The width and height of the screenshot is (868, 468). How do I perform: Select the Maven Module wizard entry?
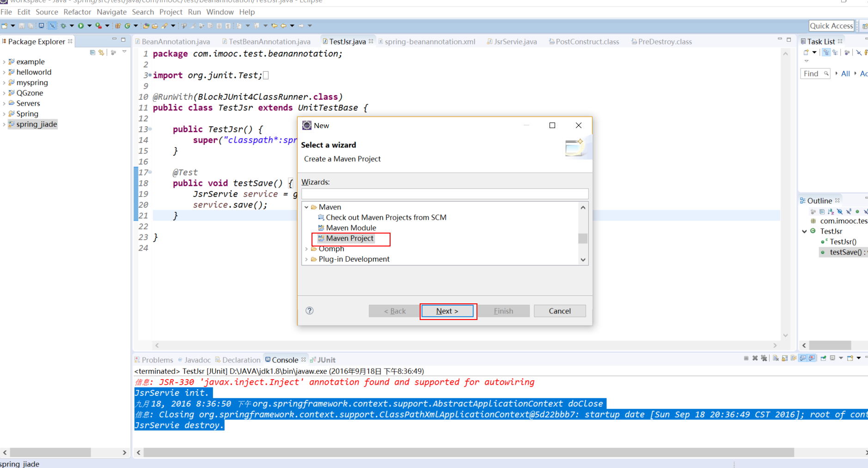click(347, 228)
